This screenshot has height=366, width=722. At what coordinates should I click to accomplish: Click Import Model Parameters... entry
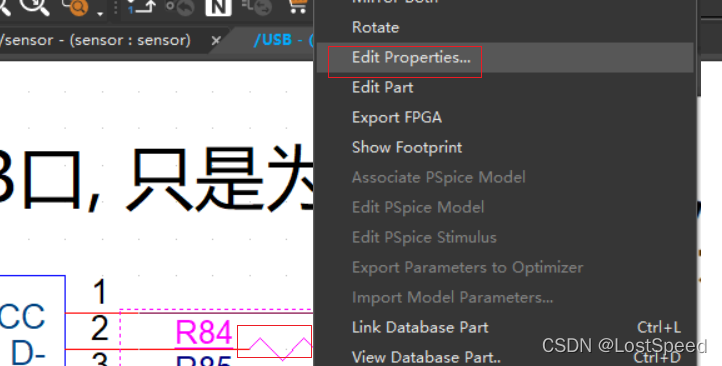coord(505,297)
